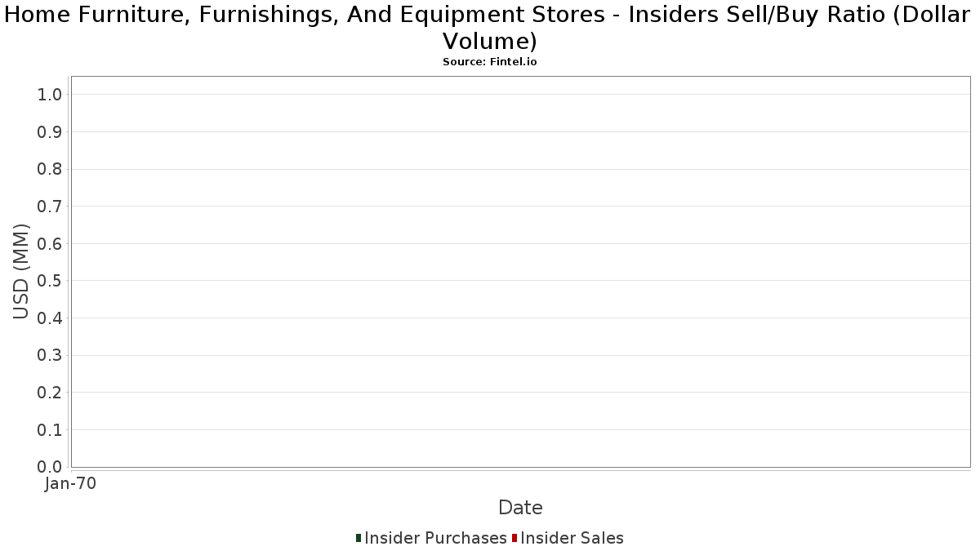Select the Insider Purchases legend label
This screenshot has height=551, width=980.
click(x=435, y=538)
